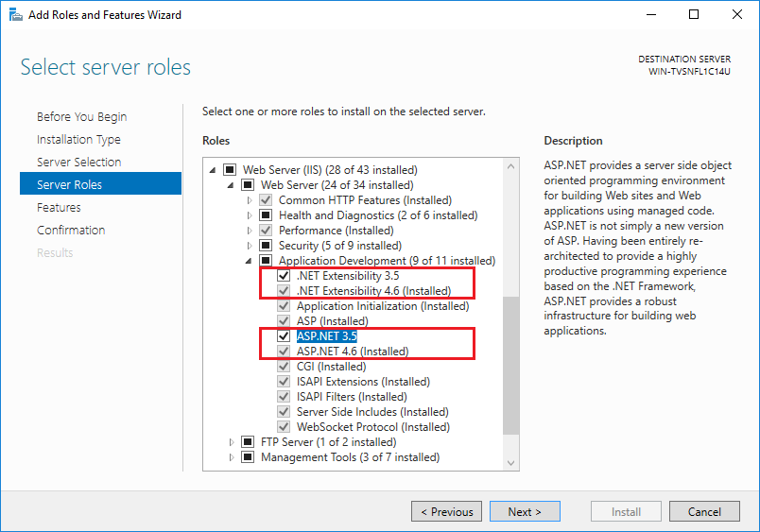This screenshot has width=760, height=532.
Task: Click the roles list scrollbar thumb
Action: (x=511, y=364)
